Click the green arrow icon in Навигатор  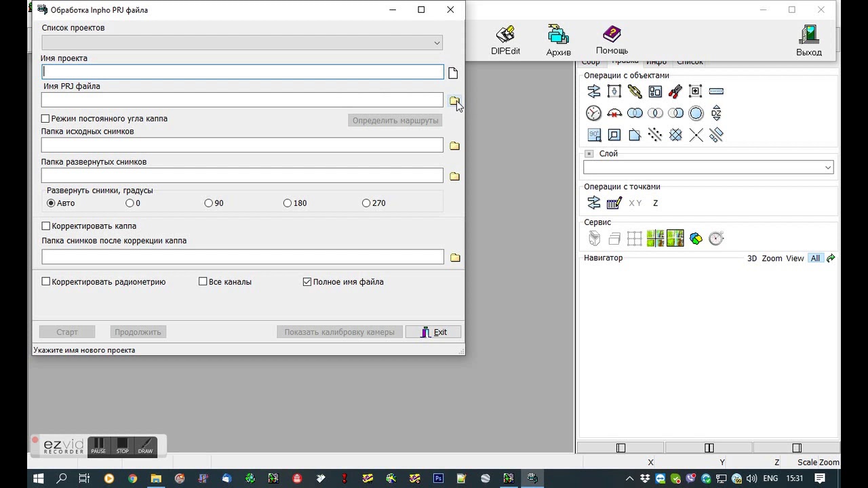(x=831, y=258)
